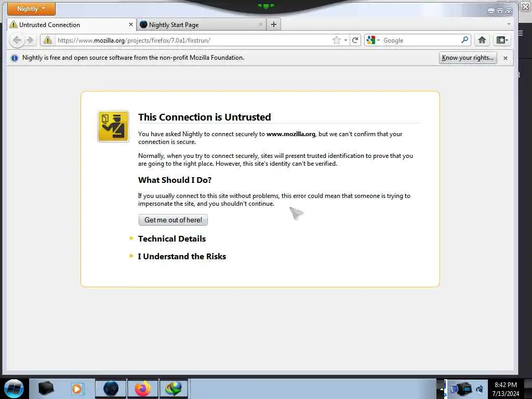Switch to the Untrusted Connection tab

click(72, 25)
